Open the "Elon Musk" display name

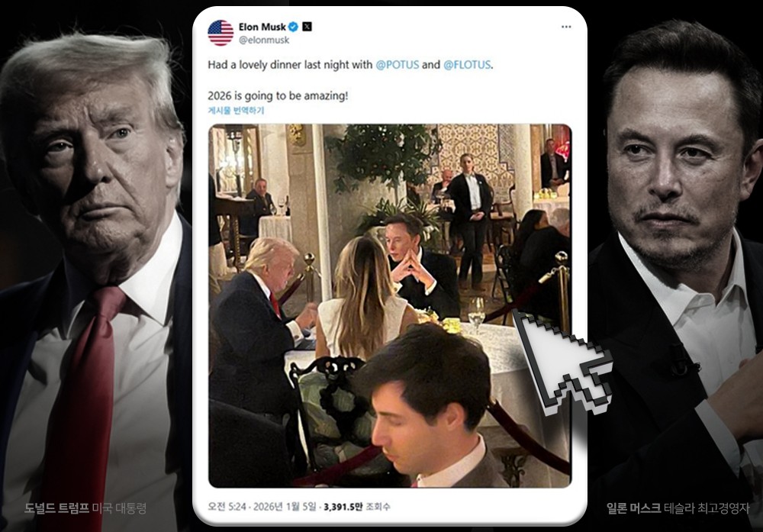pos(262,27)
